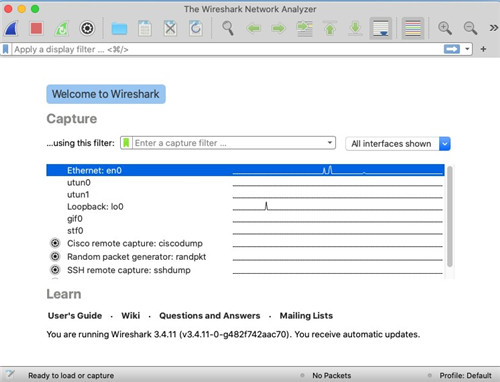
Task: Toggle auto-scroll during live capture icon
Action: (381, 29)
